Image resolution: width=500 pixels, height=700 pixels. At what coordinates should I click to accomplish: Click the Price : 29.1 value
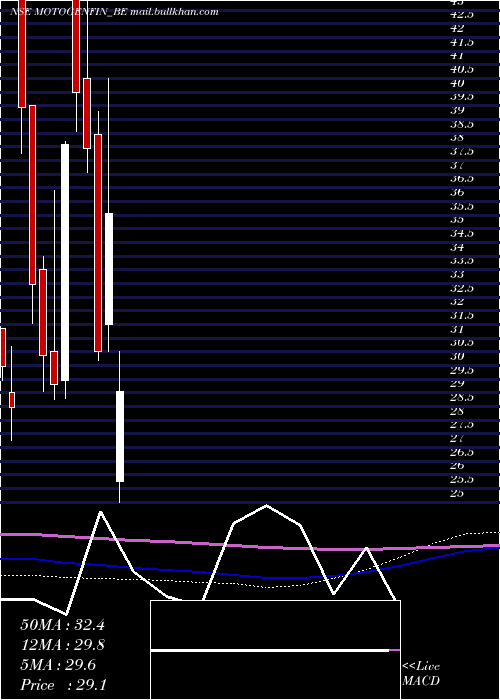[x=62, y=685]
